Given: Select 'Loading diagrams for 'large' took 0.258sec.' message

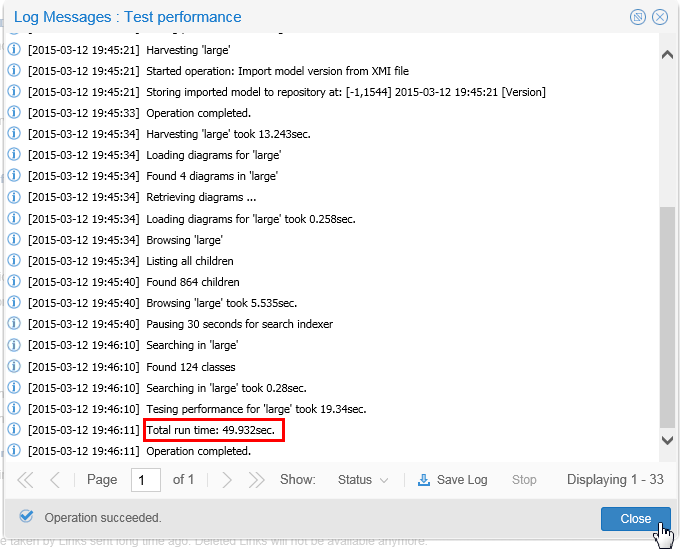Looking at the screenshot, I should pyautogui.click(x=251, y=219).
